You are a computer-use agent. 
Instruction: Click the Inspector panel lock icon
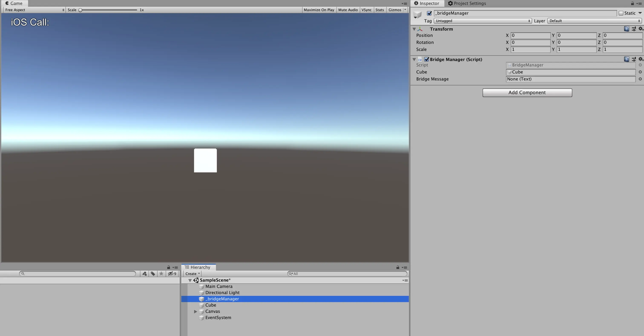(x=632, y=3)
